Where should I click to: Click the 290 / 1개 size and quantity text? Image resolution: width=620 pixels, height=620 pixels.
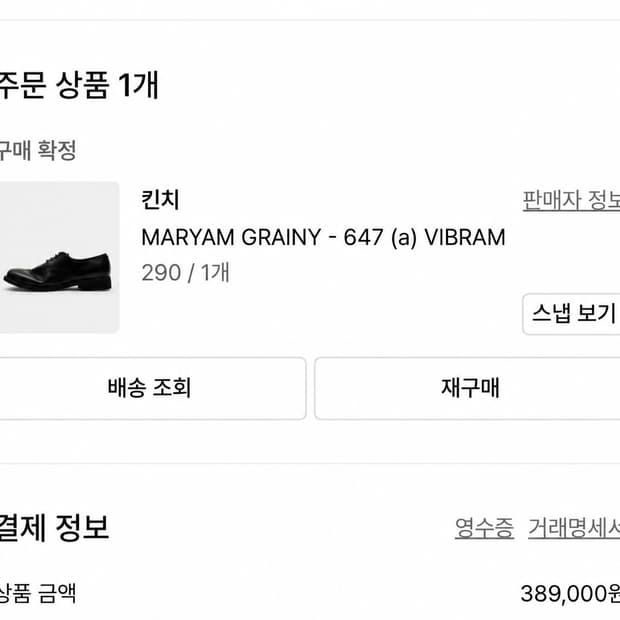click(185, 273)
